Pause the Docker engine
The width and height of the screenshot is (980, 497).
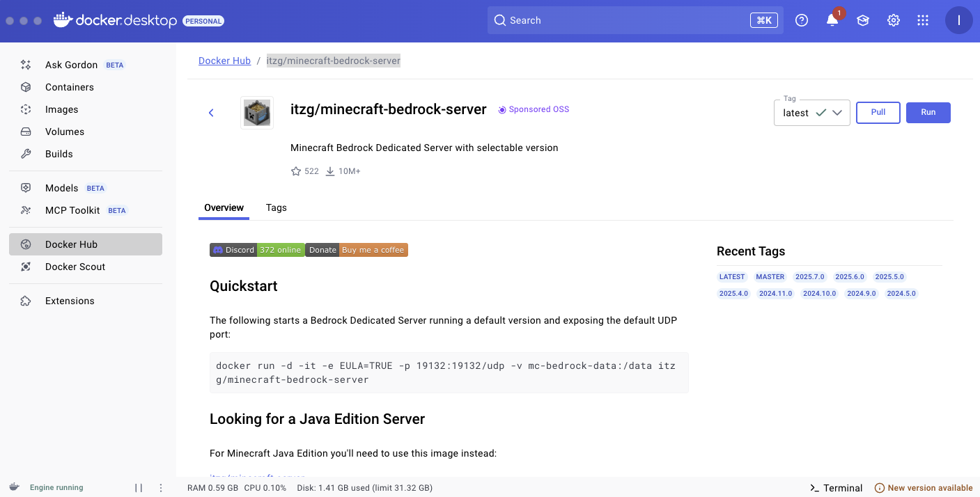[139, 488]
